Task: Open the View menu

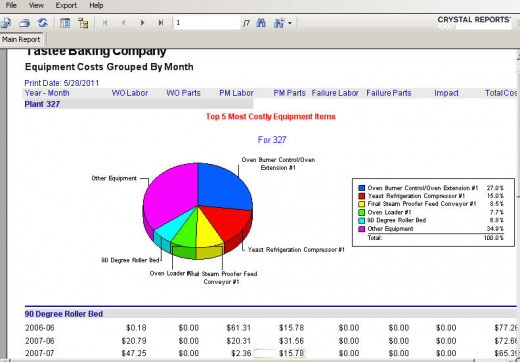Action: [x=36, y=5]
